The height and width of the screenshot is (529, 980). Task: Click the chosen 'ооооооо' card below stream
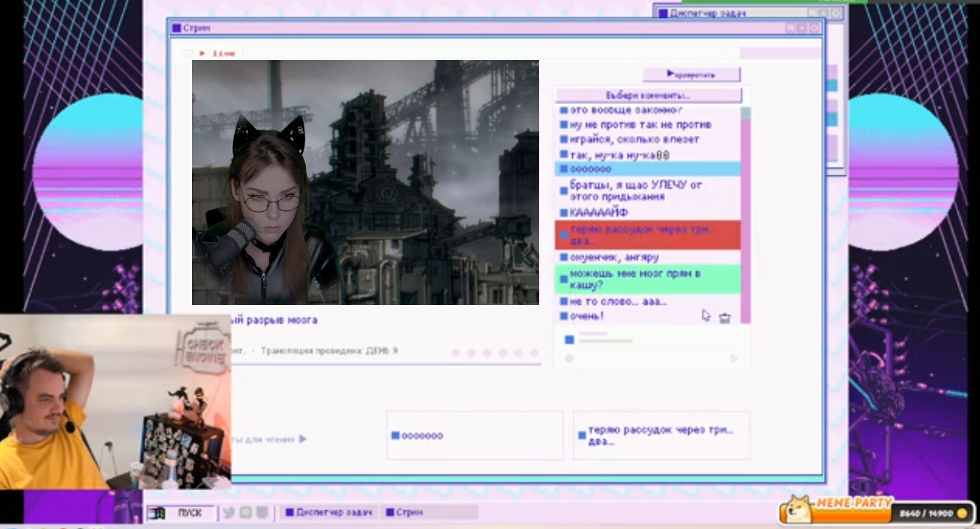(x=475, y=435)
